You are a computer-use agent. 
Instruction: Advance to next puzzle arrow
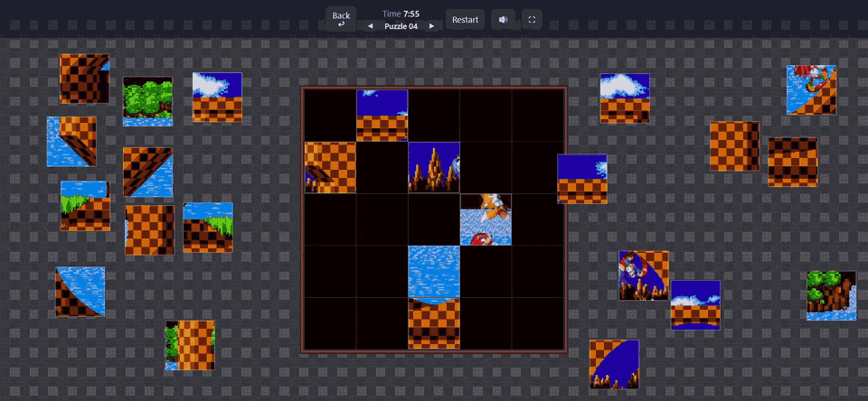point(432,26)
